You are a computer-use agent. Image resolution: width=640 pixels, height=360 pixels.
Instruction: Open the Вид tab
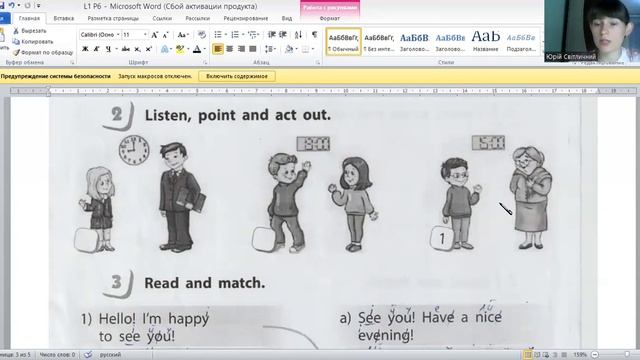tap(287, 18)
